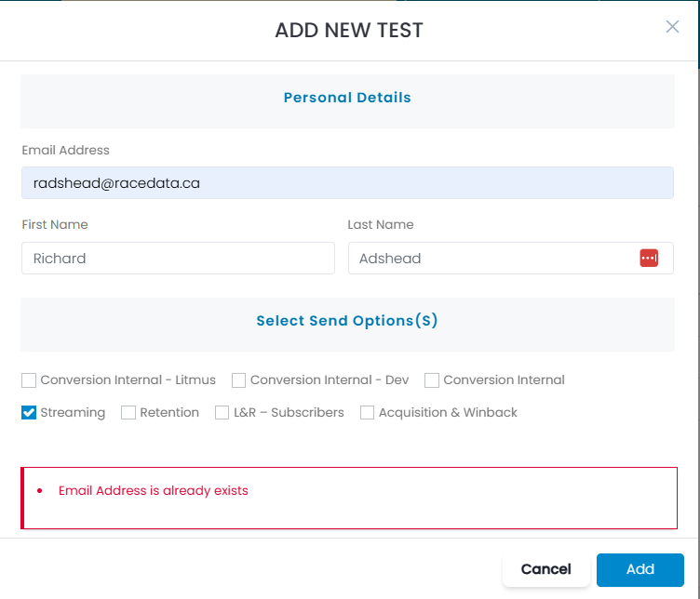Click the Streaming label text
Image resolution: width=700 pixels, height=599 pixels.
click(x=73, y=413)
